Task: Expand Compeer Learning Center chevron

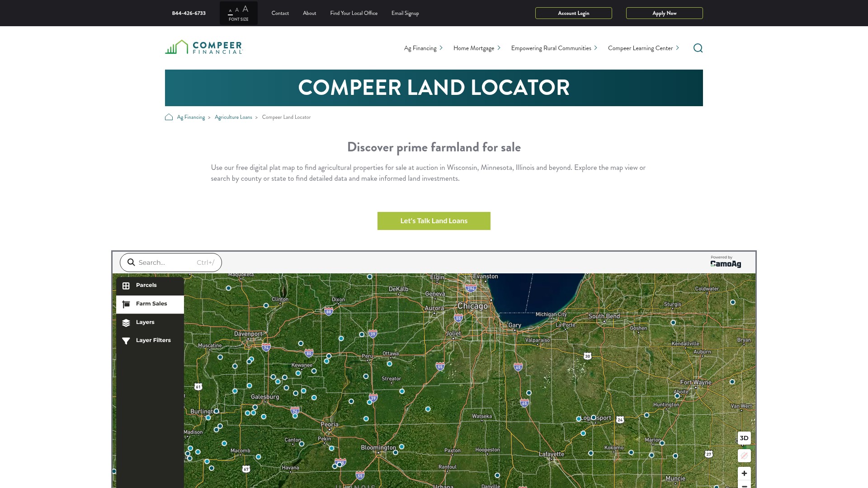Action: point(677,48)
